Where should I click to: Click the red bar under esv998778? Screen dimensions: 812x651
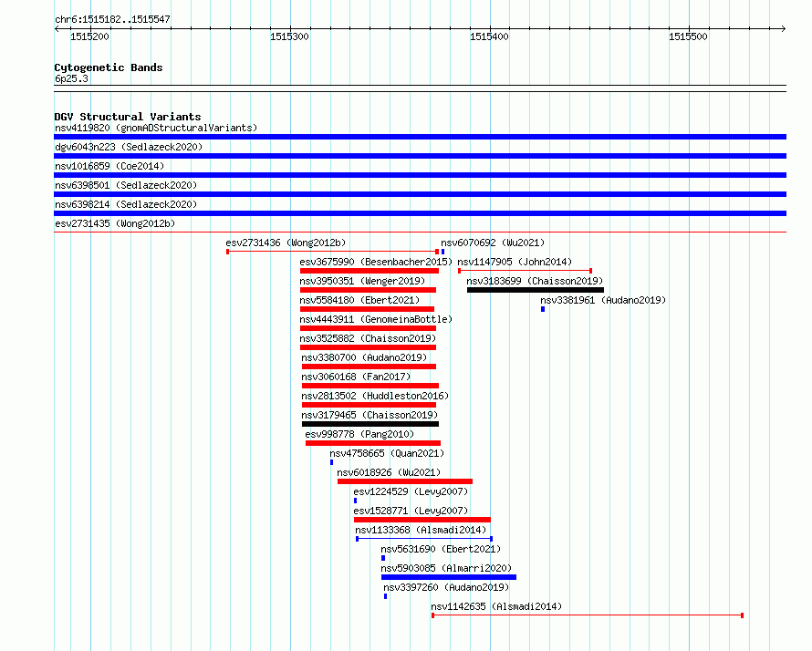click(373, 443)
